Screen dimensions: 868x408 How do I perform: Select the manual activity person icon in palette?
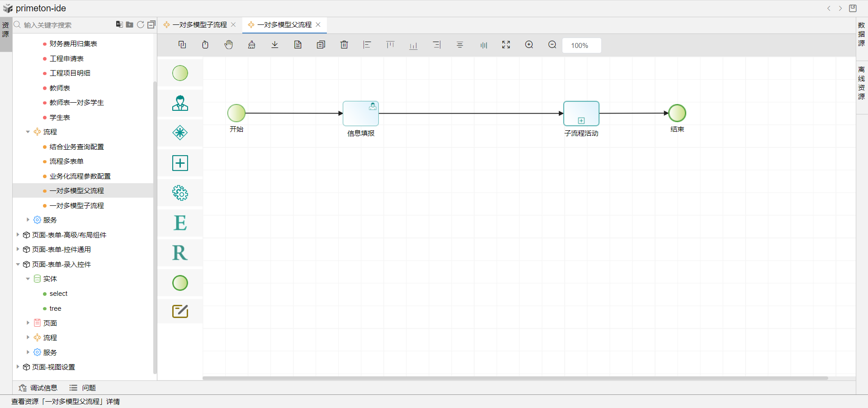pos(180,103)
